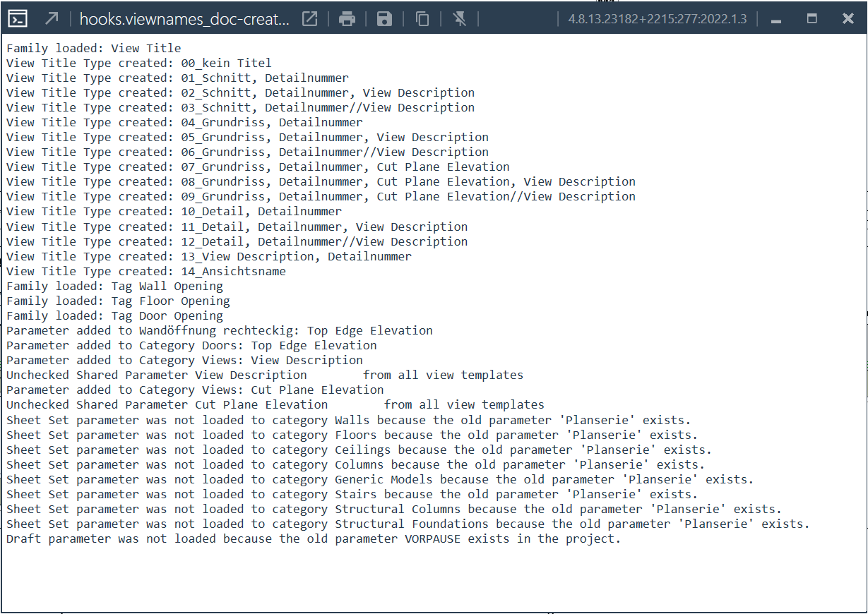Click the line starting with '08_Grundriss'
868x614 pixels.
click(321, 182)
